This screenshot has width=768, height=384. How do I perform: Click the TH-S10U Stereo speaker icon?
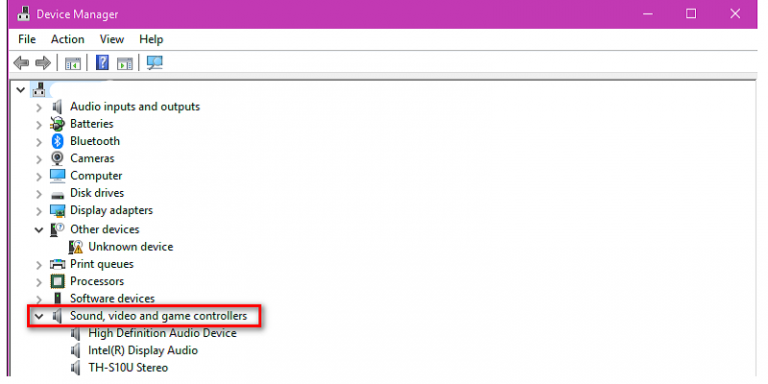pos(75,368)
